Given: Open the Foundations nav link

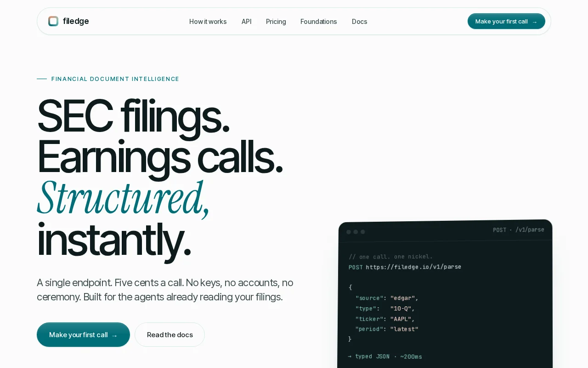Looking at the screenshot, I should pyautogui.click(x=319, y=22).
